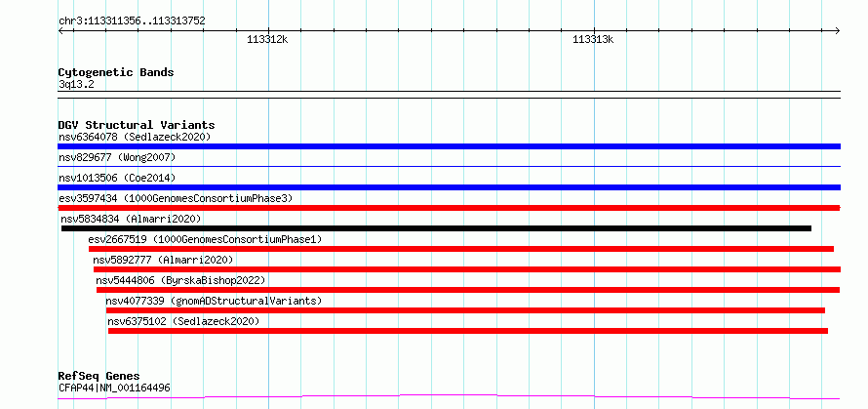Click the thin blue line for nsv829677

point(449,166)
